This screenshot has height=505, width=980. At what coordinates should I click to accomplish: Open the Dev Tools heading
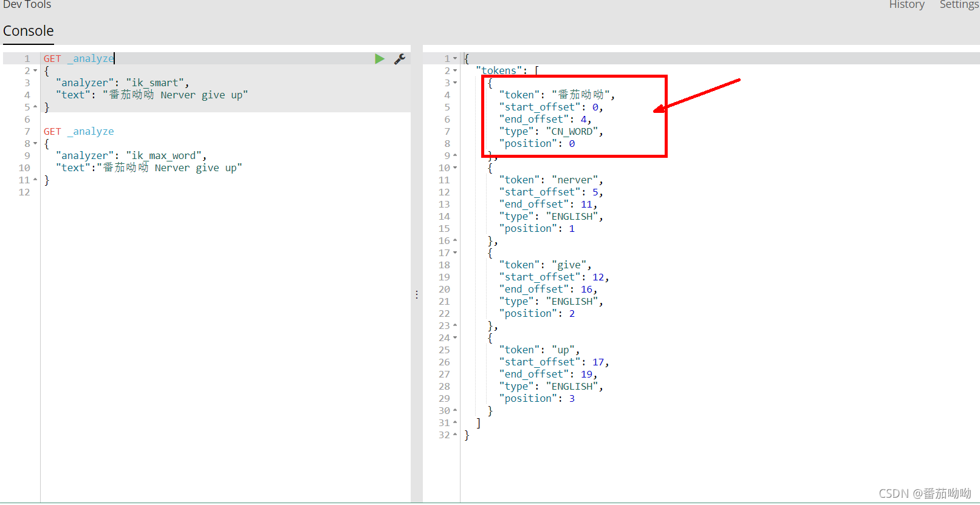[x=27, y=5]
